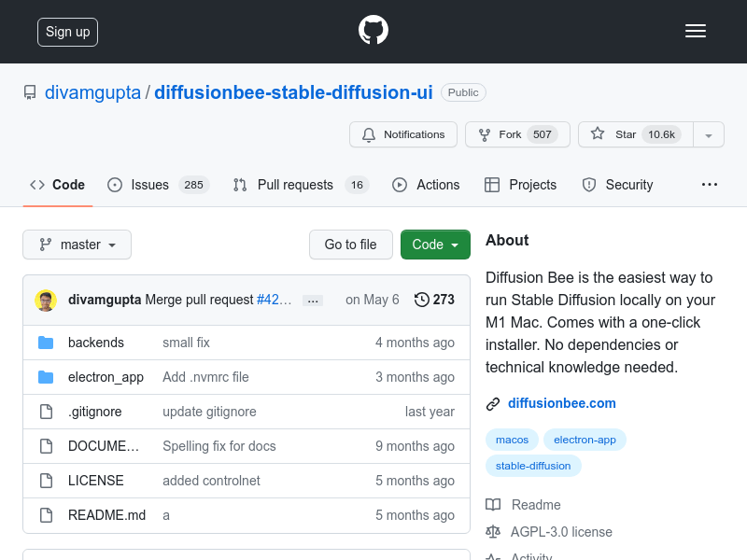747x560 pixels.
Task: Open the Projects tab
Action: (x=520, y=185)
